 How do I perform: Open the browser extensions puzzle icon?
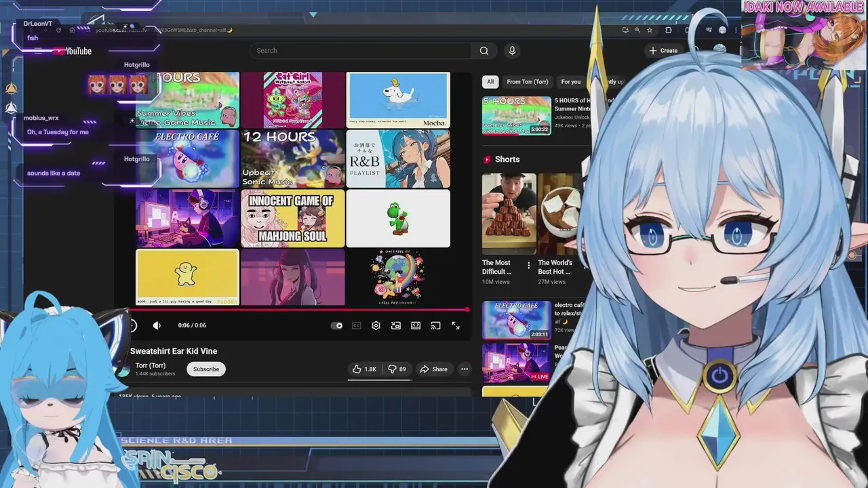pyautogui.click(x=669, y=30)
